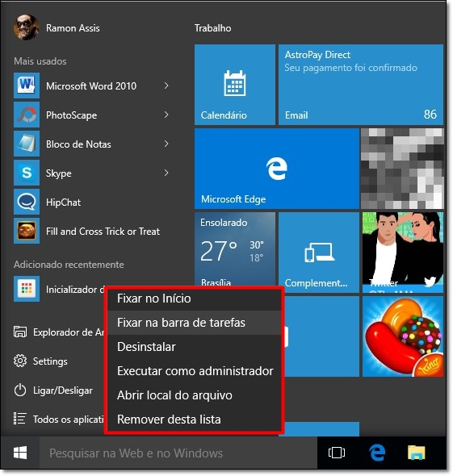
Task: Choose Fixar na barra de tarefas
Action: (194, 323)
